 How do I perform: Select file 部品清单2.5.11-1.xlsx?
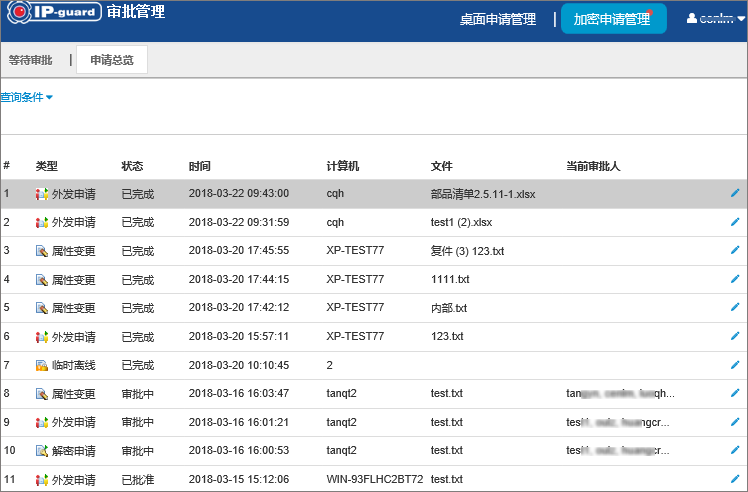pyautogui.click(x=483, y=194)
